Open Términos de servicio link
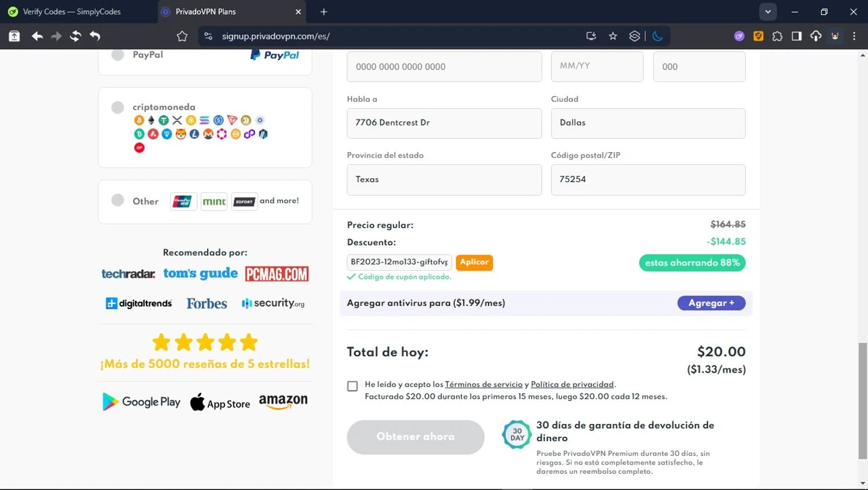 point(483,385)
